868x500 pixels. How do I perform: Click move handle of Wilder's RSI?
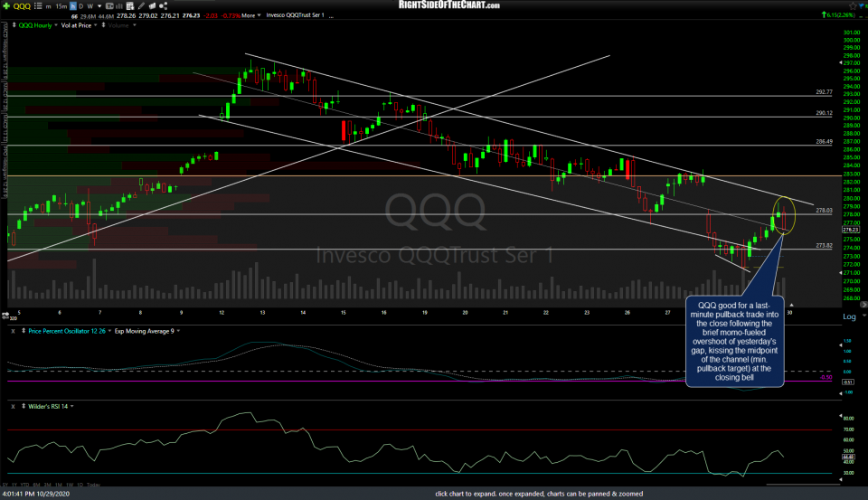24,407
